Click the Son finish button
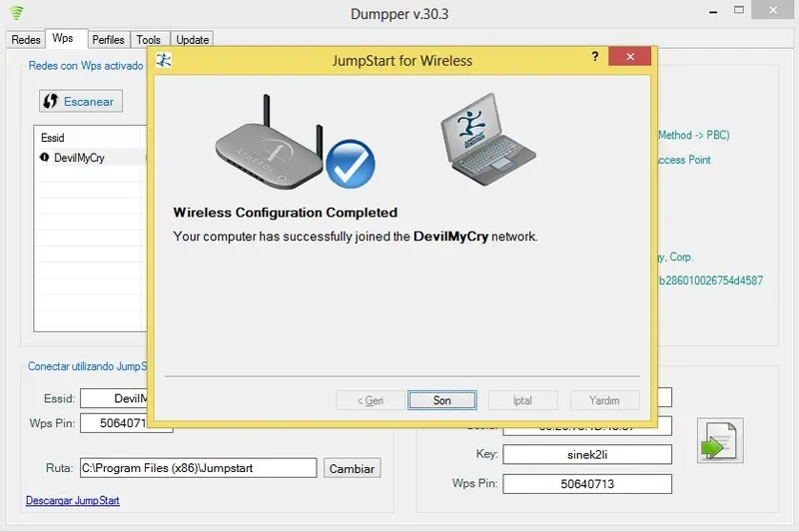 [x=441, y=400]
